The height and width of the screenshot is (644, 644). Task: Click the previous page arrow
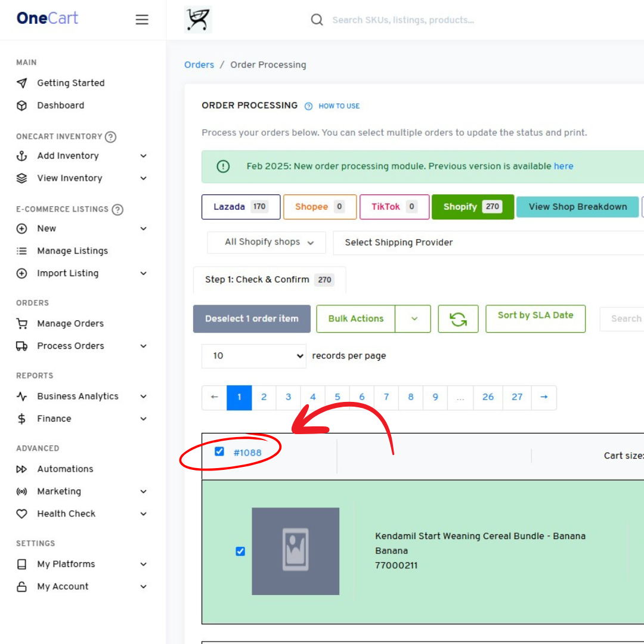click(214, 397)
